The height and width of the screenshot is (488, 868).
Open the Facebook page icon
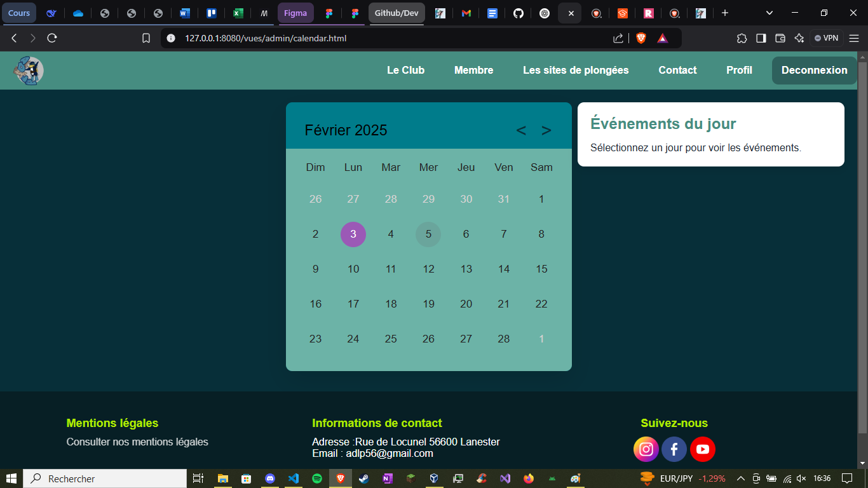674,449
